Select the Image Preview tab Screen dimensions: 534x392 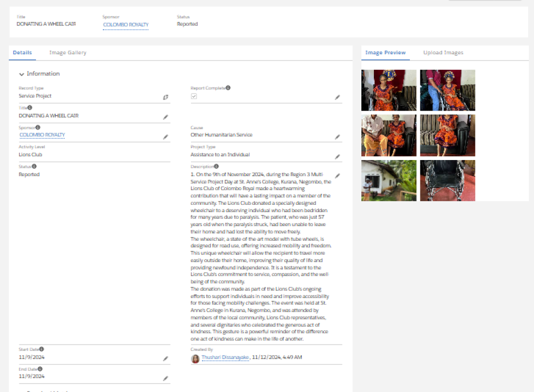385,53
